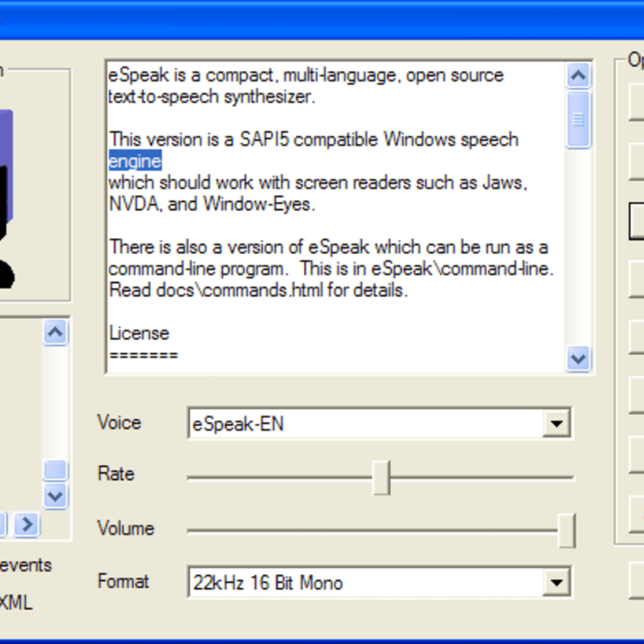
Task: Click the left list scroll down arrow
Action: point(55,495)
